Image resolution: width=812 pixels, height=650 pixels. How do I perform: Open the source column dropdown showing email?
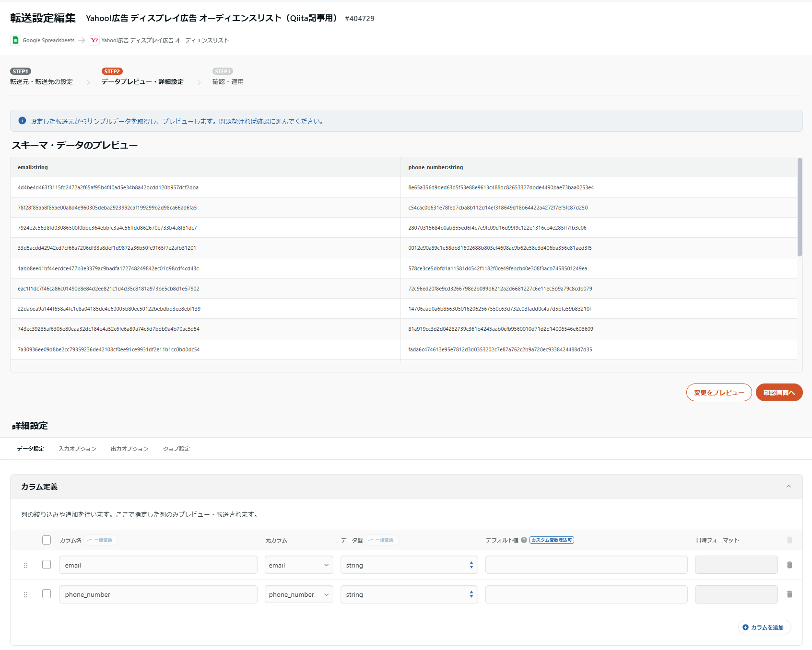tap(299, 565)
